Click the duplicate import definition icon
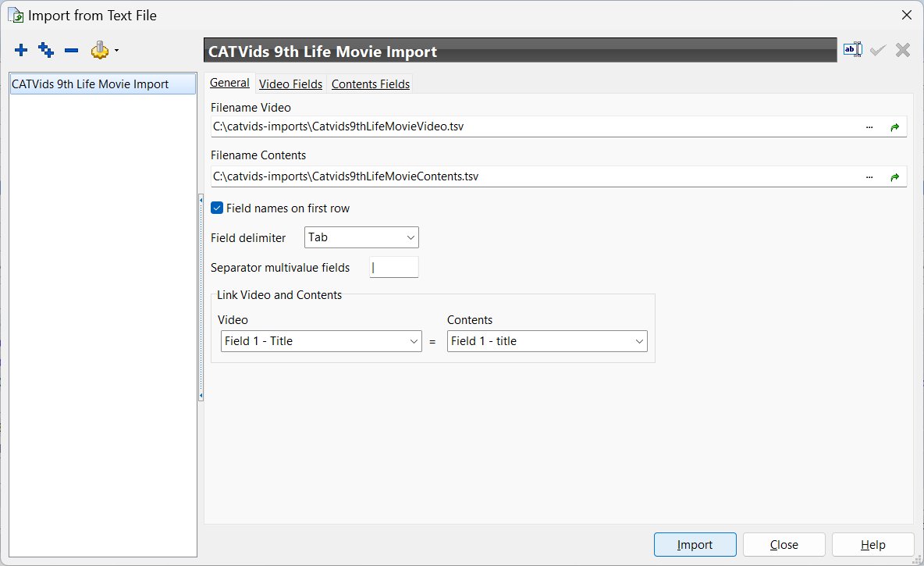Viewport: 924px width, 566px height. click(46, 50)
